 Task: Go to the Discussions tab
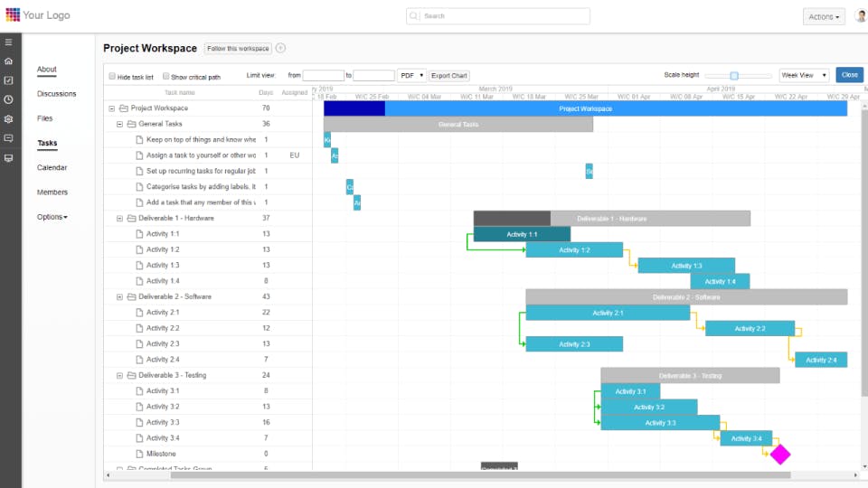coord(56,93)
